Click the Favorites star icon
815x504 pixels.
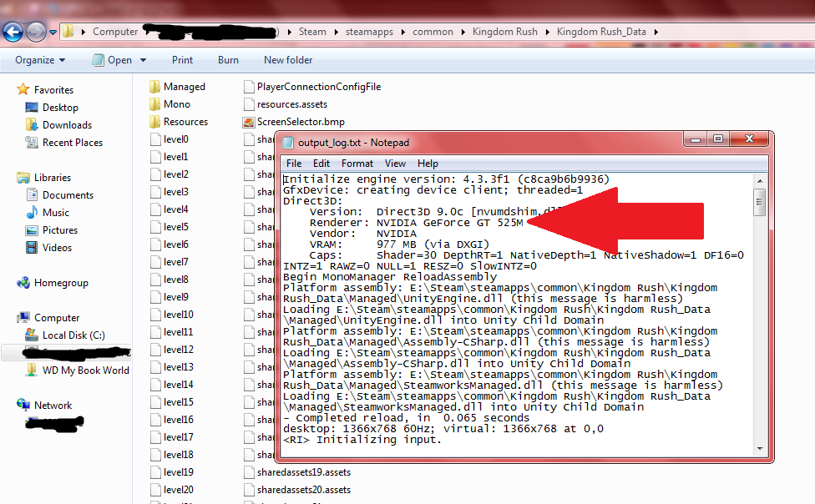23,89
